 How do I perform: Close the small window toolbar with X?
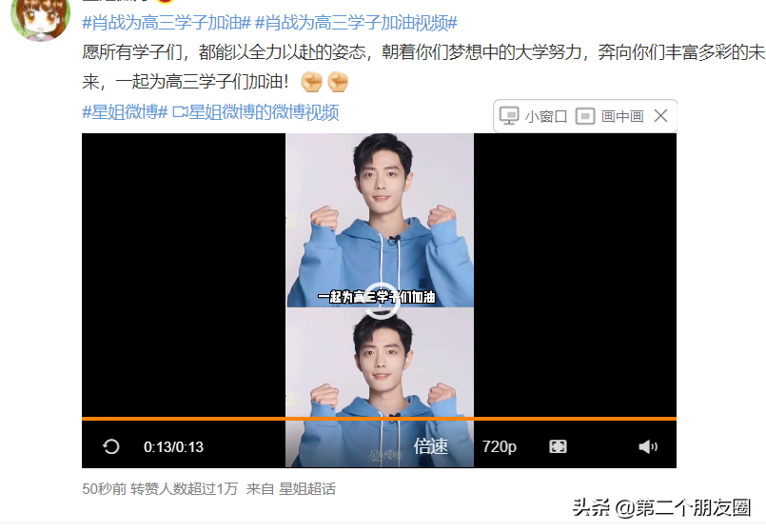tap(660, 116)
